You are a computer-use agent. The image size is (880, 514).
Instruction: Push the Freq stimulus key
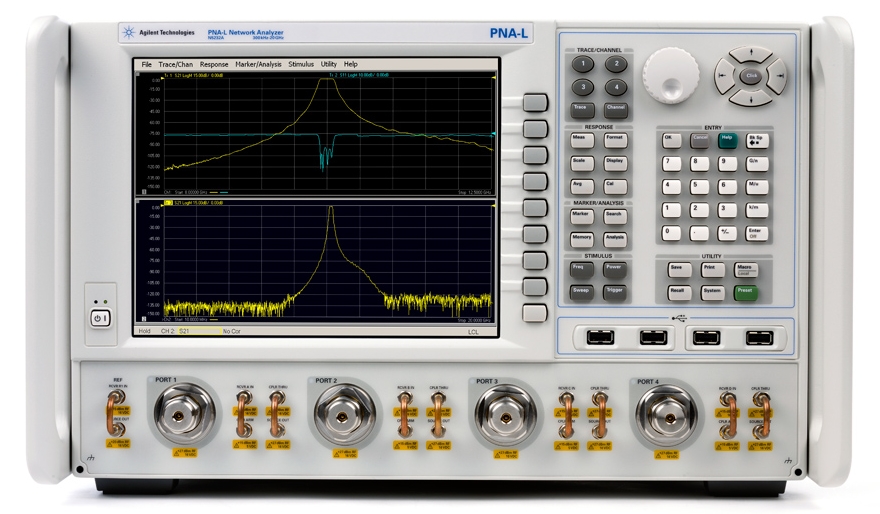(x=581, y=270)
